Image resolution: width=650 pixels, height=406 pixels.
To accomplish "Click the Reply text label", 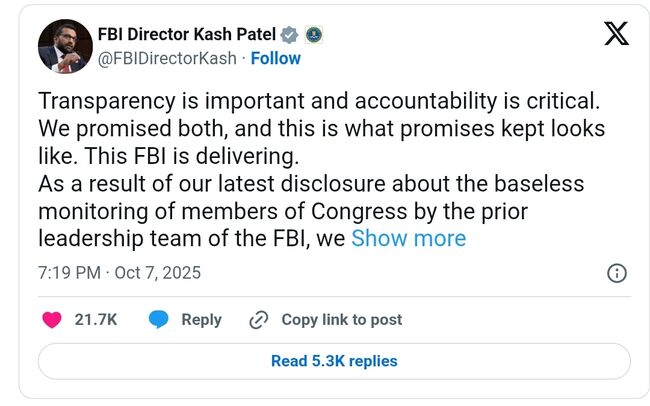I will click(x=201, y=319).
